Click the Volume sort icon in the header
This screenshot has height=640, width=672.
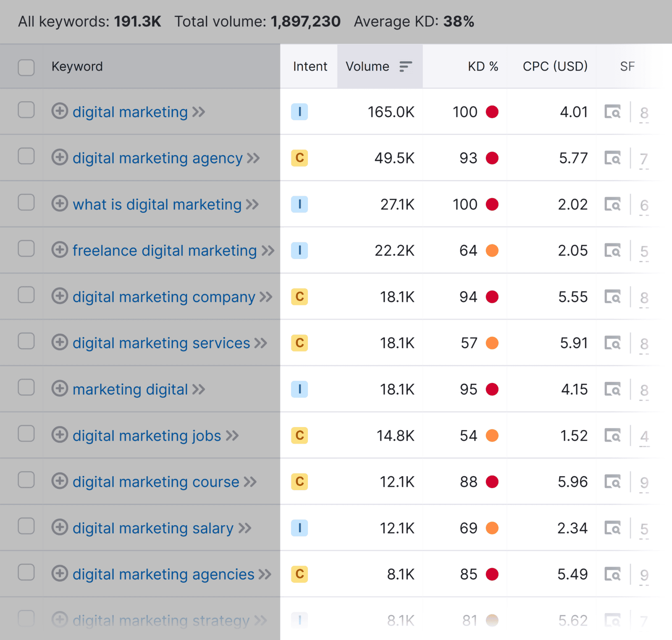406,66
